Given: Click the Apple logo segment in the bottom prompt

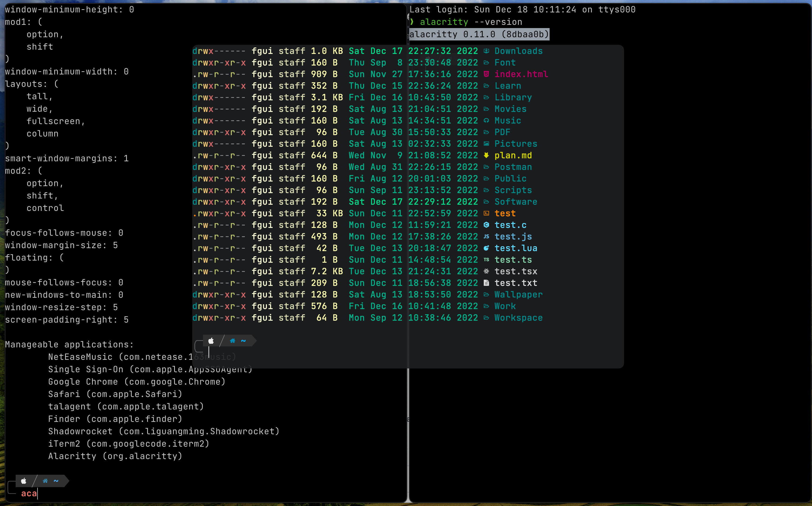Looking at the screenshot, I should click(24, 481).
